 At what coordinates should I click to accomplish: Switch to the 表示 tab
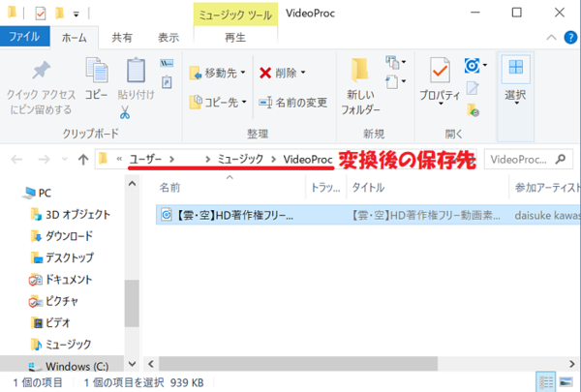click(x=168, y=37)
